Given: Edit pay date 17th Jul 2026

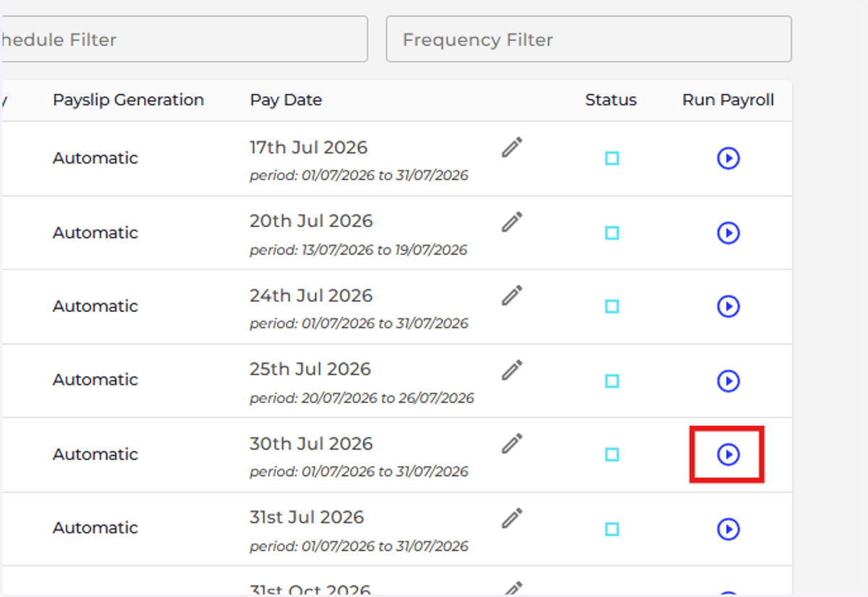Looking at the screenshot, I should pyautogui.click(x=512, y=147).
